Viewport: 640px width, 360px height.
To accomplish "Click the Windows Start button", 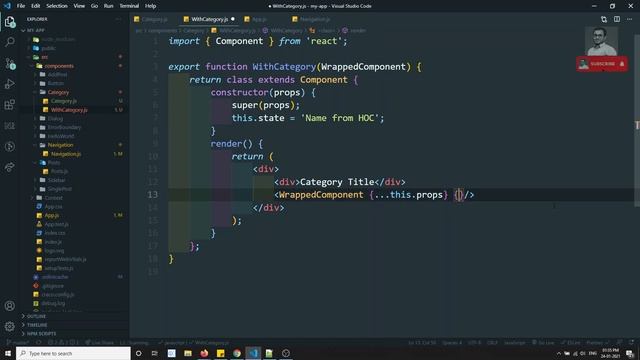I will [x=8, y=353].
